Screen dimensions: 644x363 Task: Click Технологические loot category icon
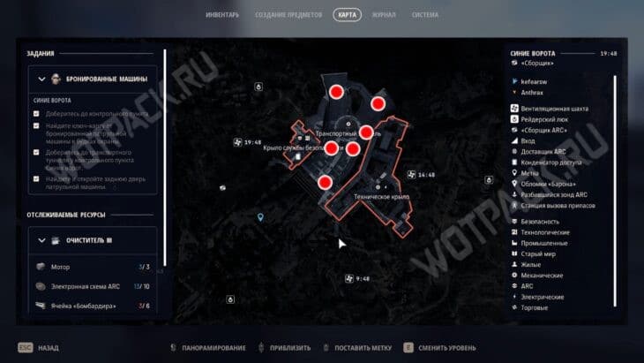point(514,232)
